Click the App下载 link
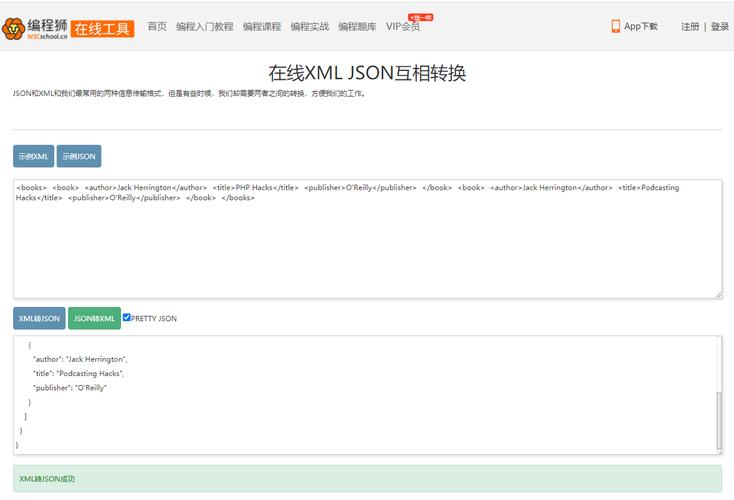This screenshot has width=734, height=500. click(x=641, y=27)
